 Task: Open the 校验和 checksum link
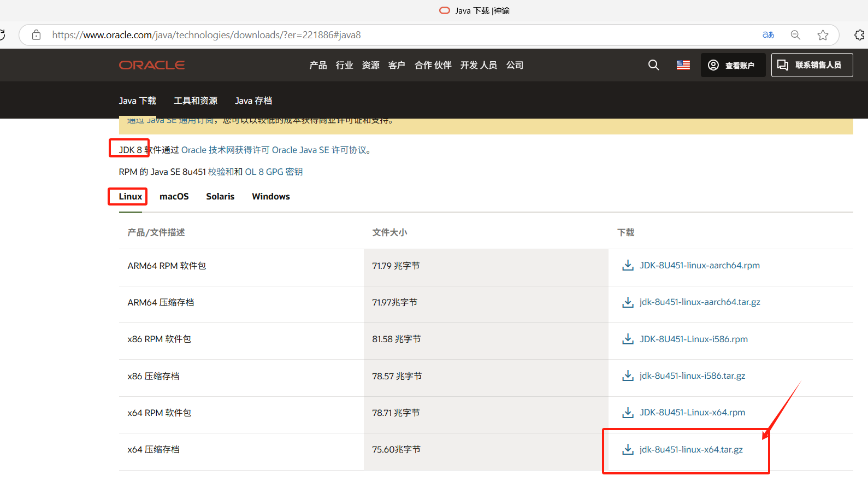point(221,172)
